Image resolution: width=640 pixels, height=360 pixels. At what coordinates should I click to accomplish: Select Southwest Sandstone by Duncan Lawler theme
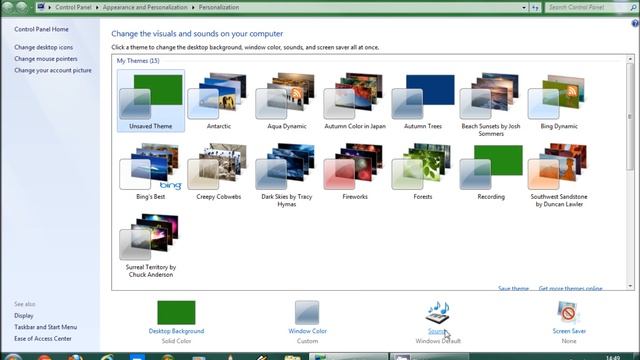559,175
